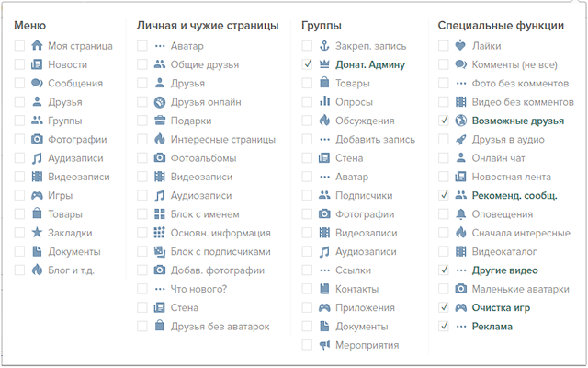
Task: Click the star icon beside Закладки
Action: tap(37, 233)
